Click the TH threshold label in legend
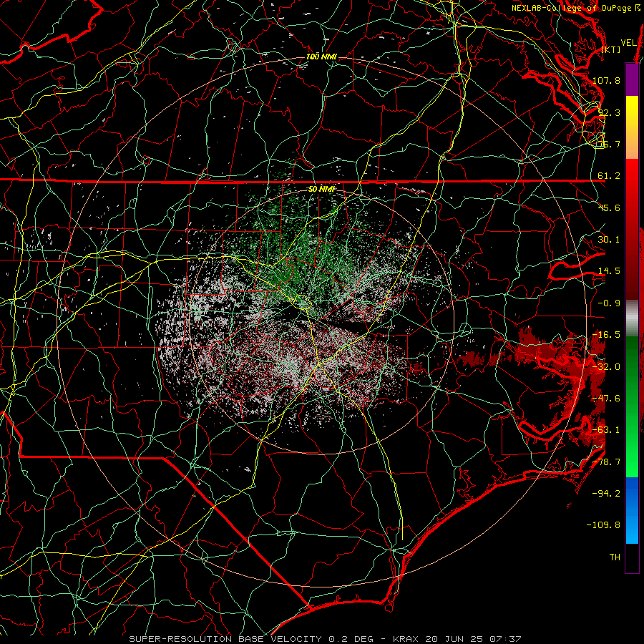Viewport: 644px width, 644px height. pos(615,557)
